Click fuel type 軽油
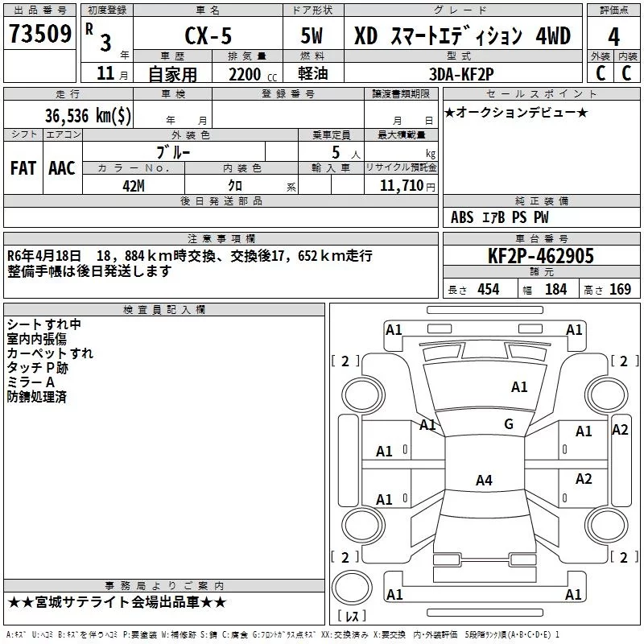 [x=313, y=73]
